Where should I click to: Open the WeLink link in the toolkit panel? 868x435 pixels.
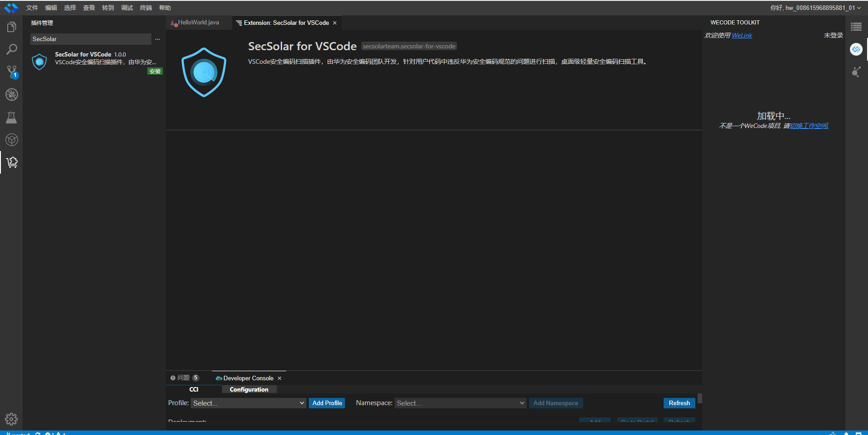click(742, 35)
